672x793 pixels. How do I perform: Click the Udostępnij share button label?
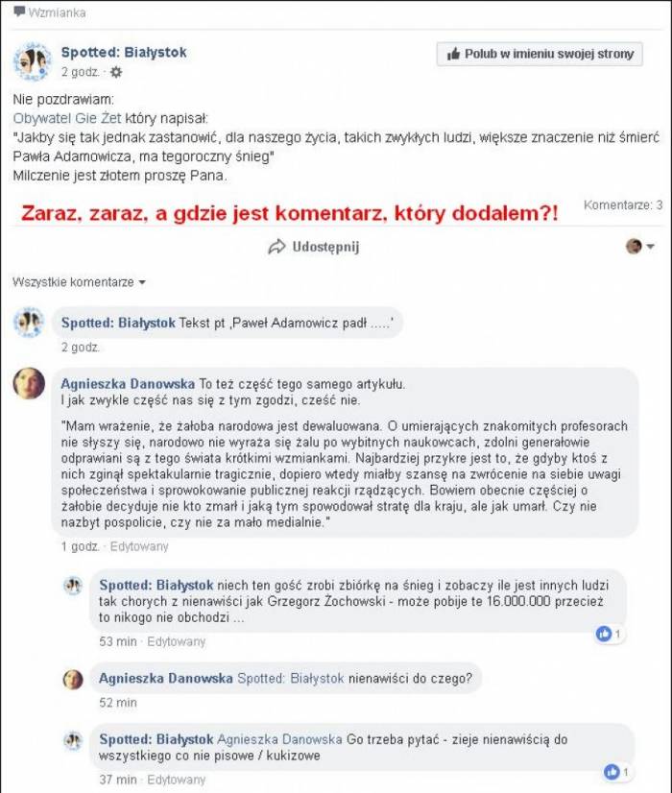click(x=325, y=247)
